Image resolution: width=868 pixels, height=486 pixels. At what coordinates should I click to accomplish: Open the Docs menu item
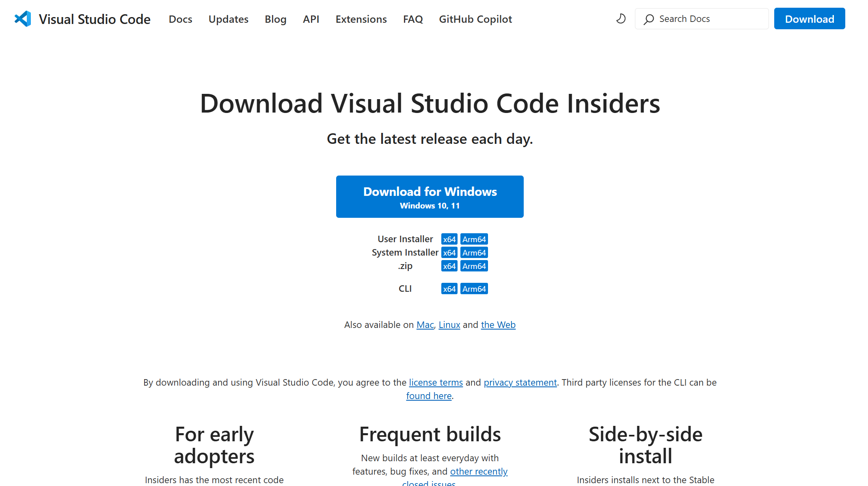tap(180, 19)
